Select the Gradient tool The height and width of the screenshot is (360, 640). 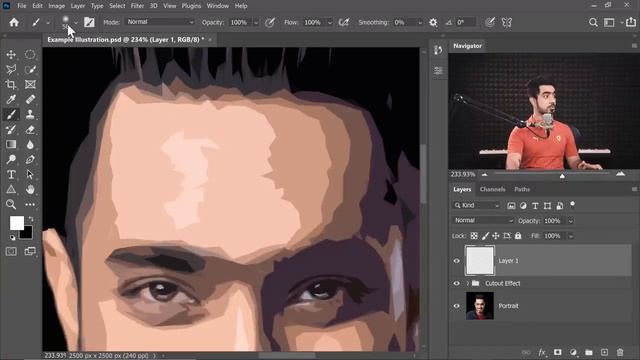[11, 144]
